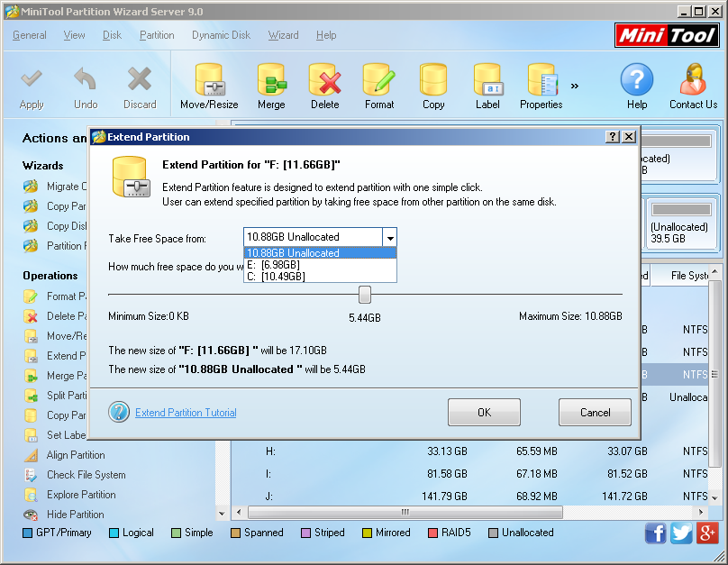Open the Help menu
Viewport: 728px width, 565px height.
[326, 35]
